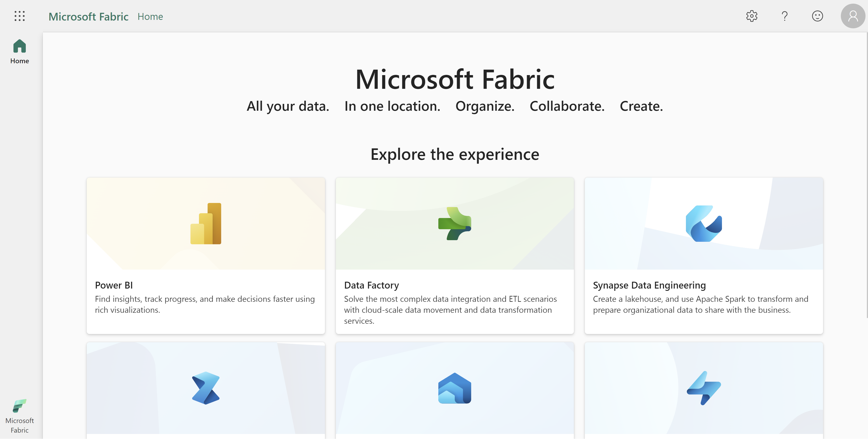Open the user account avatar
The width and height of the screenshot is (868, 439).
[x=853, y=16]
